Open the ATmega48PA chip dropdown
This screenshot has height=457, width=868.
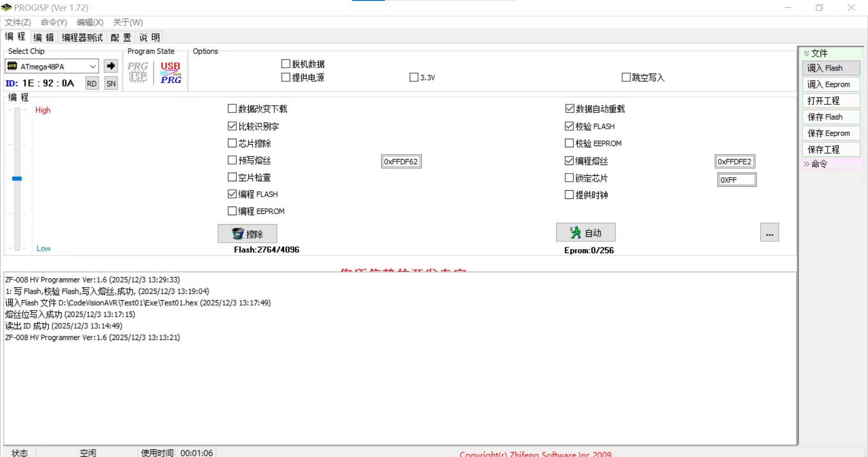(93, 66)
